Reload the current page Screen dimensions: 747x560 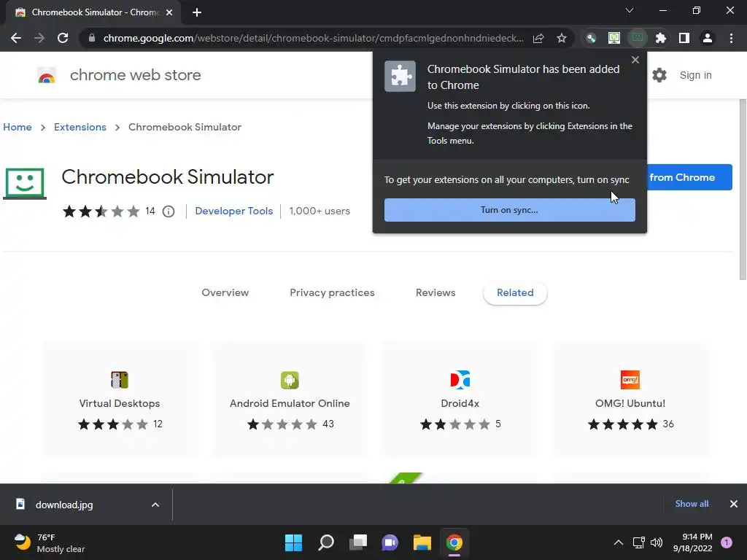63,38
